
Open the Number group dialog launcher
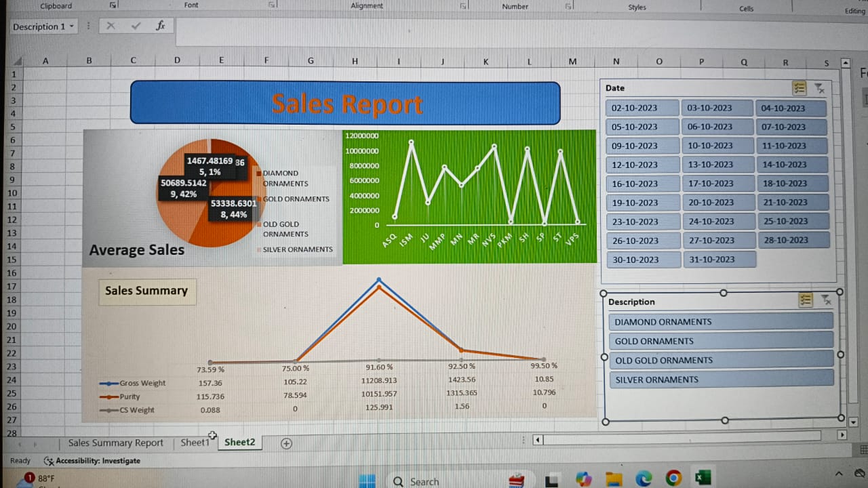[568, 6]
